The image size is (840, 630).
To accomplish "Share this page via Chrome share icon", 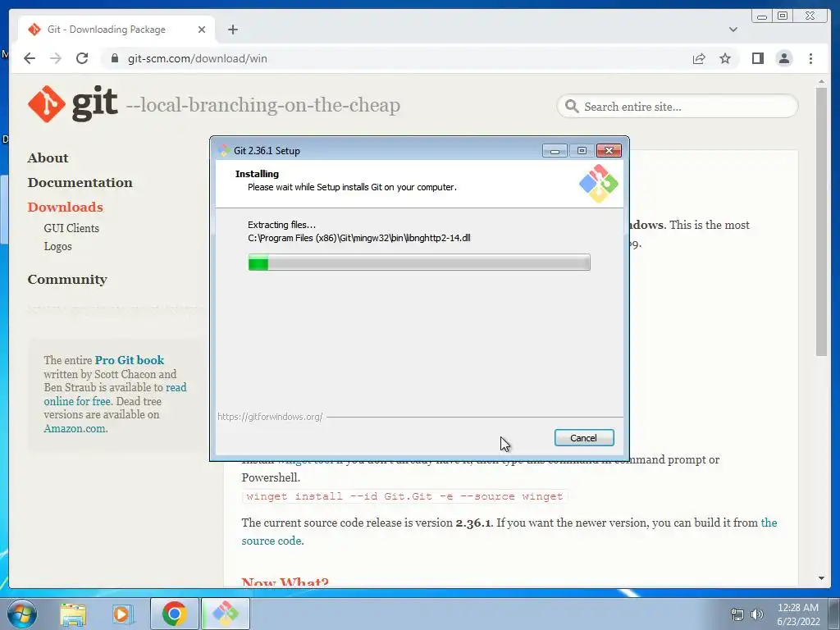I will [x=699, y=58].
